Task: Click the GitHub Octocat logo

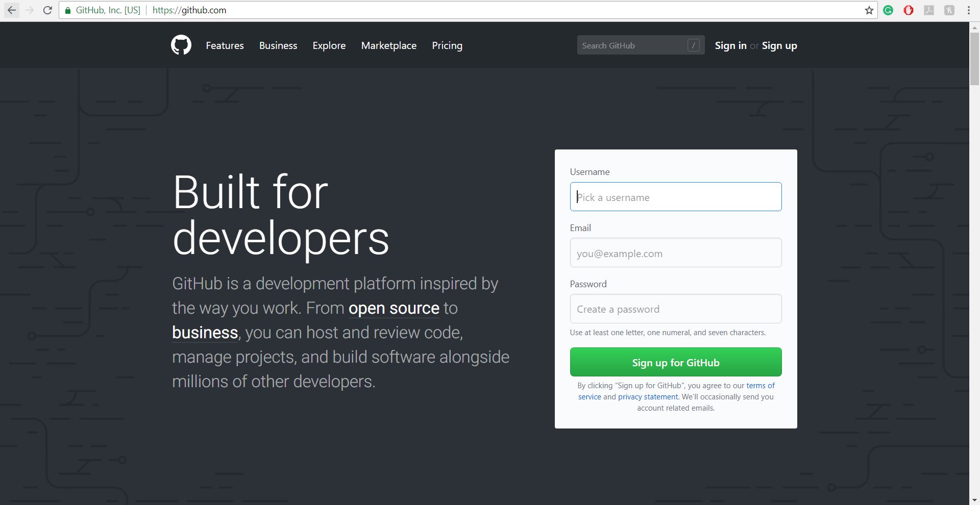Action: (181, 45)
